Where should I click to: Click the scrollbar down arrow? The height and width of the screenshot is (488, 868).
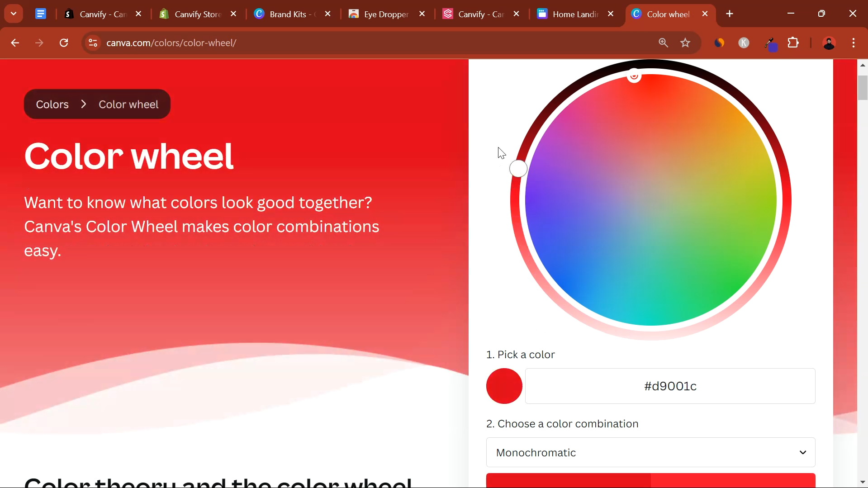863,482
